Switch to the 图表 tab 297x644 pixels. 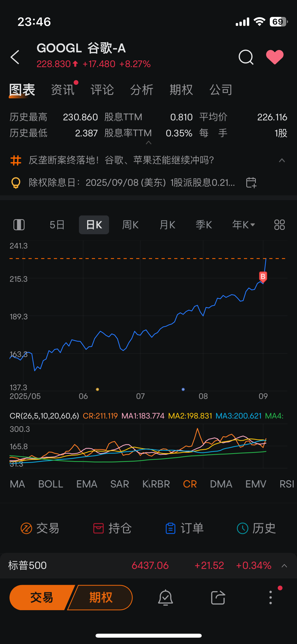[22, 90]
